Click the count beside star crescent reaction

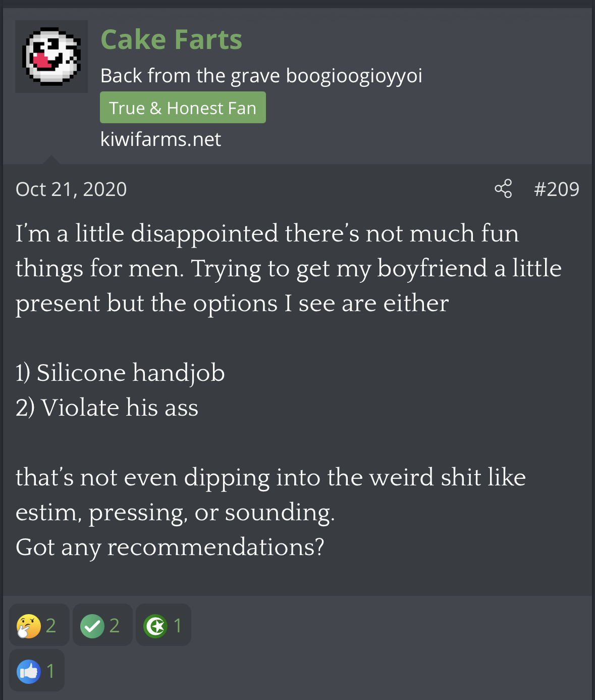click(177, 626)
